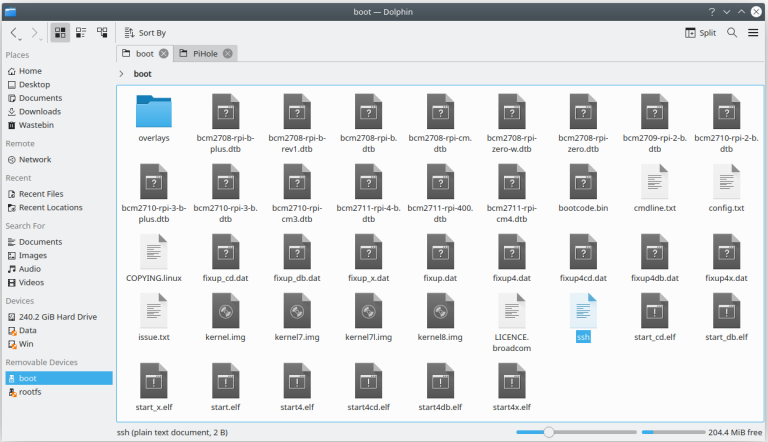This screenshot has height=442, width=768.
Task: Switch to Icons view mode
Action: [x=60, y=33]
